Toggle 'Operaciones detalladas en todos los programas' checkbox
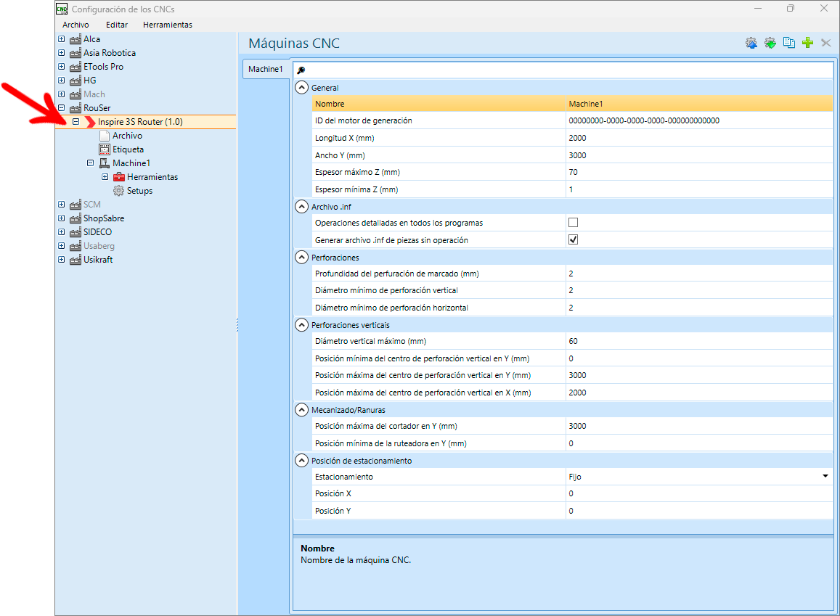 574,223
